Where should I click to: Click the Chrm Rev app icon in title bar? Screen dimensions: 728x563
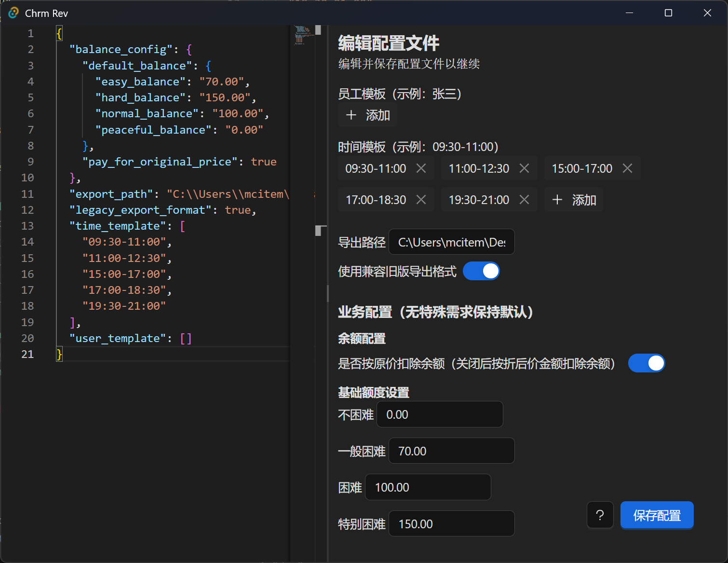point(13,13)
